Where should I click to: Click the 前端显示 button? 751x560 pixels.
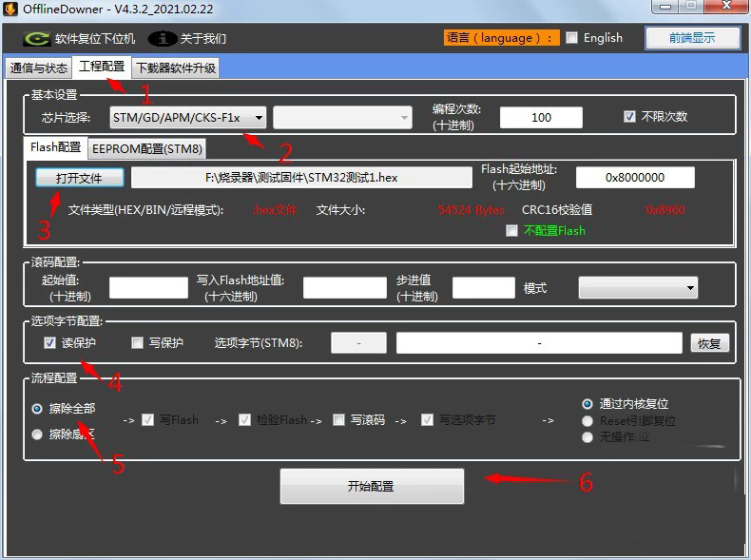692,38
